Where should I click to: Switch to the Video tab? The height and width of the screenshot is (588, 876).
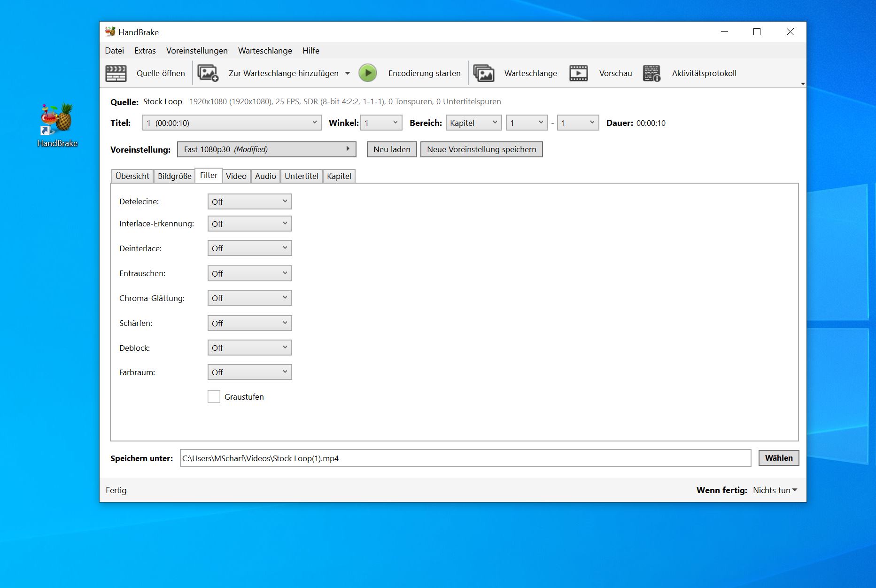(x=236, y=176)
